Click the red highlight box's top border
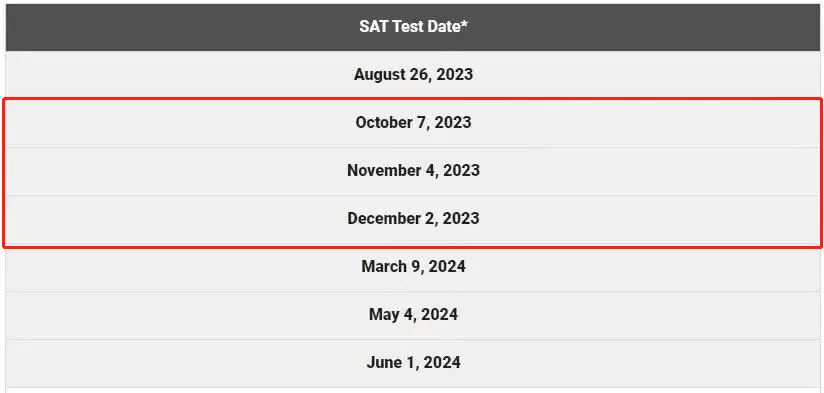Viewport: 824px width, 393px height. (413, 99)
